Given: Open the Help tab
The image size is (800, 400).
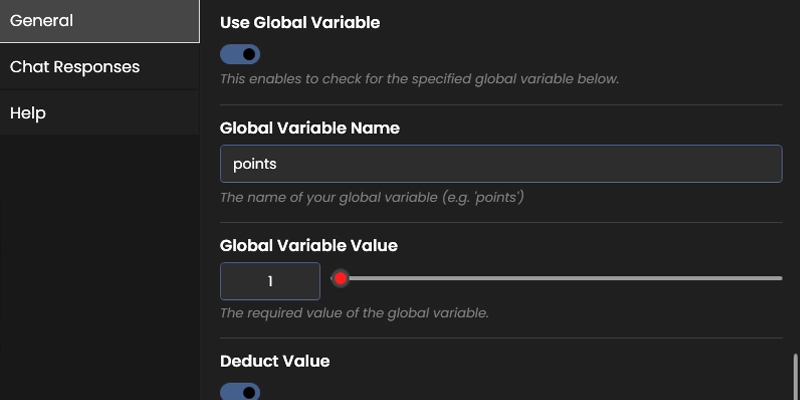Looking at the screenshot, I should click(x=99, y=113).
